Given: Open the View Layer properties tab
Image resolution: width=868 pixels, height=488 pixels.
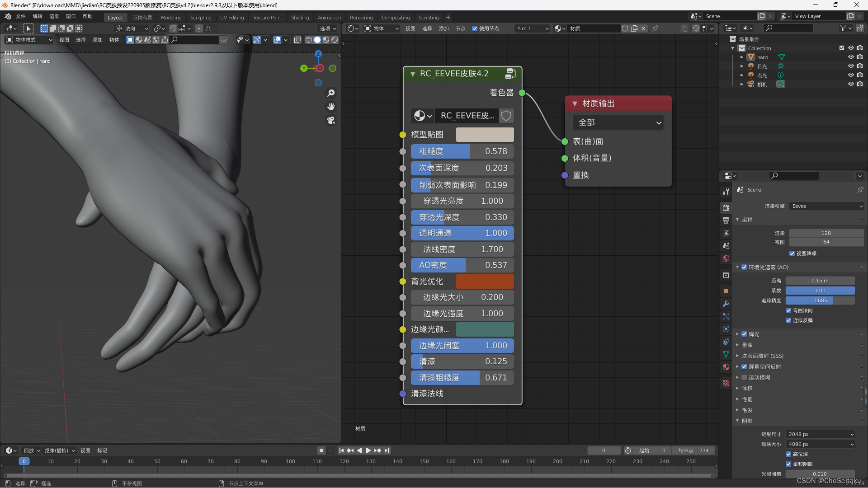Looking at the screenshot, I should (726, 233).
